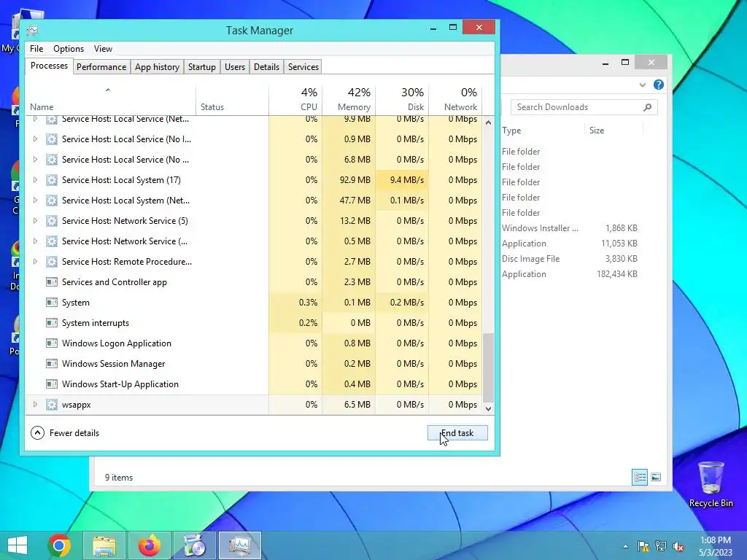
Task: Collapse with Fewer details toggle
Action: tap(65, 433)
